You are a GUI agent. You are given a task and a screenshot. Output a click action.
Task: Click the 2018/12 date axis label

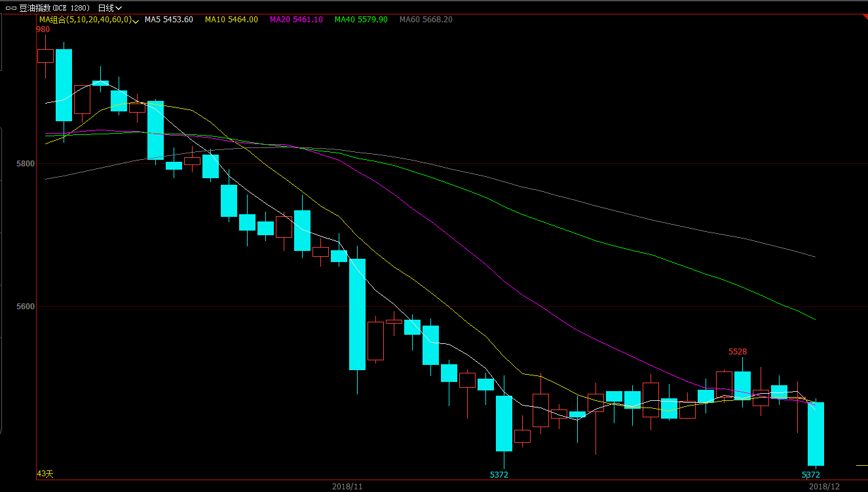click(x=824, y=487)
